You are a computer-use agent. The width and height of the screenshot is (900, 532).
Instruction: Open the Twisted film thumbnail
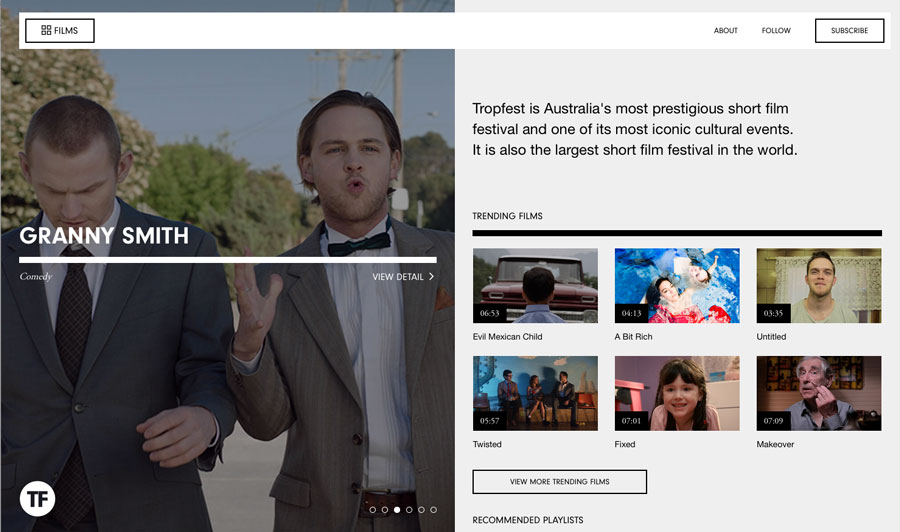[x=536, y=393]
